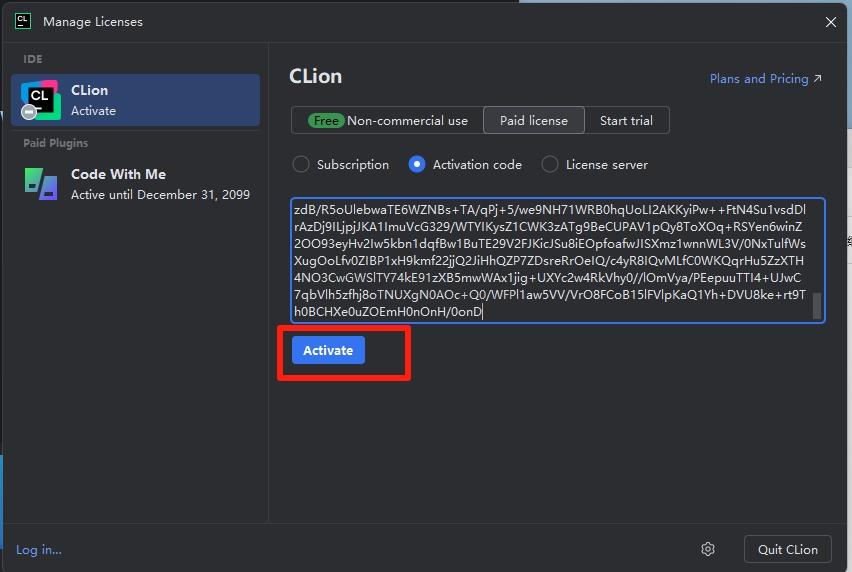852x572 pixels.
Task: Click the activation code field scrollbar
Action: pos(816,305)
